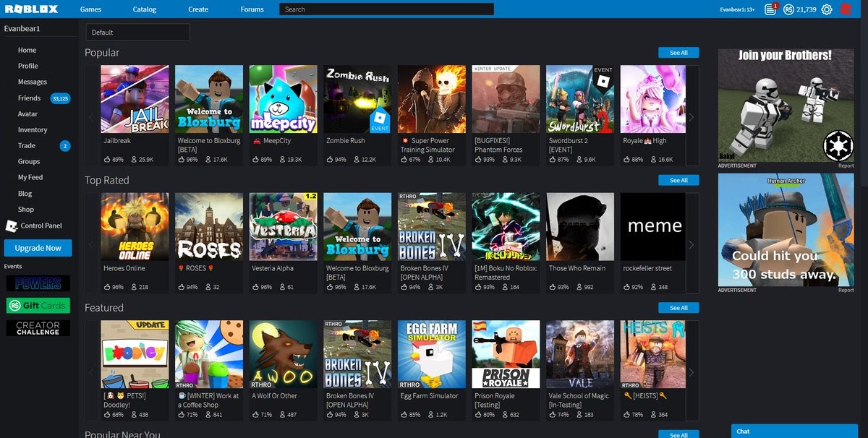Open Super Power Training Simulator thumbnail
The image size is (868, 438).
tap(432, 99)
